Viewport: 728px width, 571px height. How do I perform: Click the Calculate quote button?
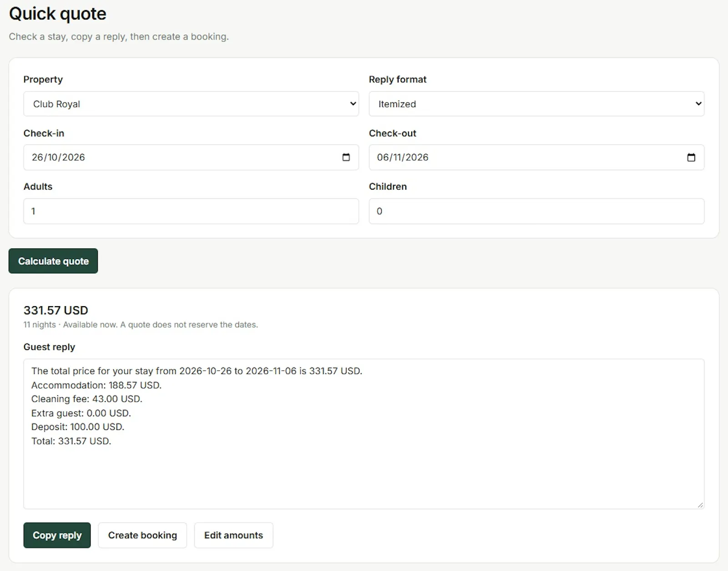coord(53,261)
